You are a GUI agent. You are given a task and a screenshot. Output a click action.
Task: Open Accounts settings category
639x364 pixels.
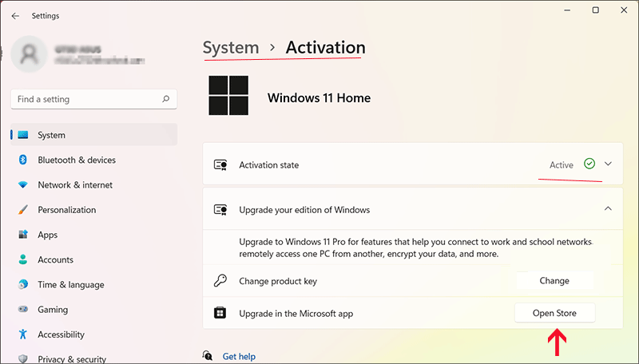94,259
